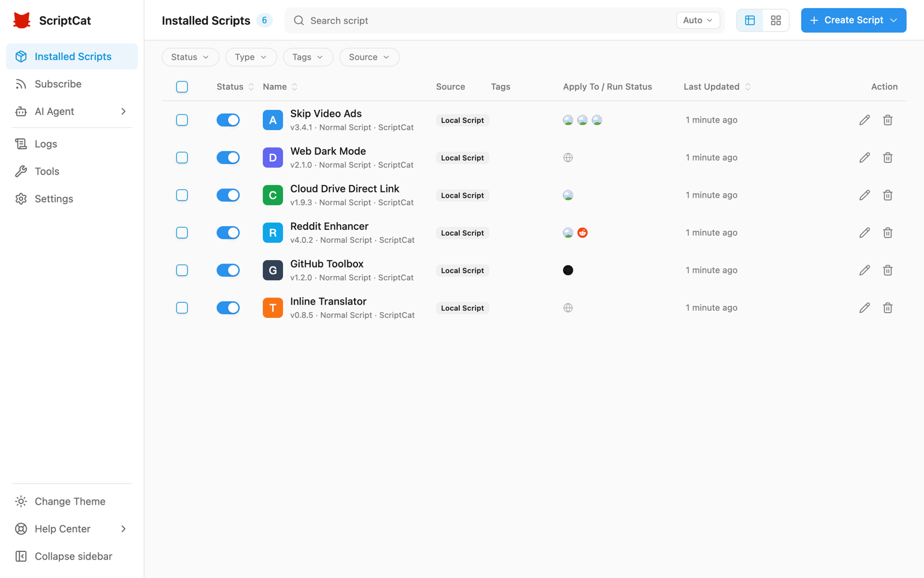Open the Status filter dropdown

pyautogui.click(x=190, y=57)
